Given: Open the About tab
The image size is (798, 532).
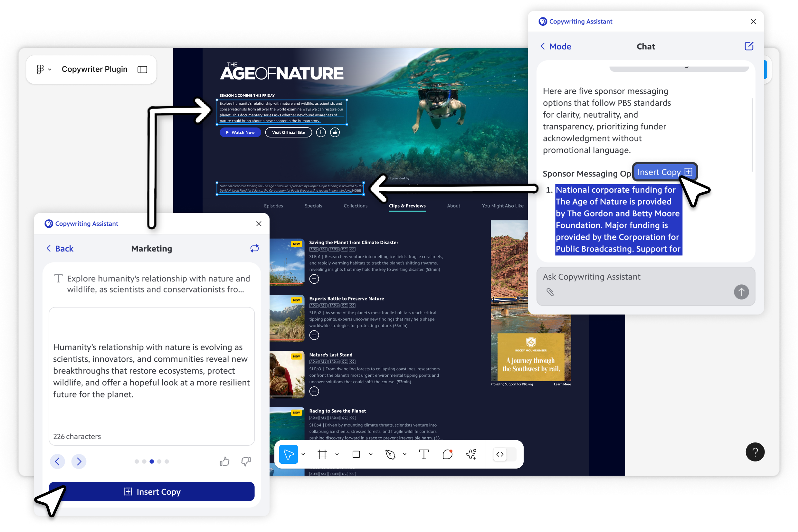Looking at the screenshot, I should 453,205.
